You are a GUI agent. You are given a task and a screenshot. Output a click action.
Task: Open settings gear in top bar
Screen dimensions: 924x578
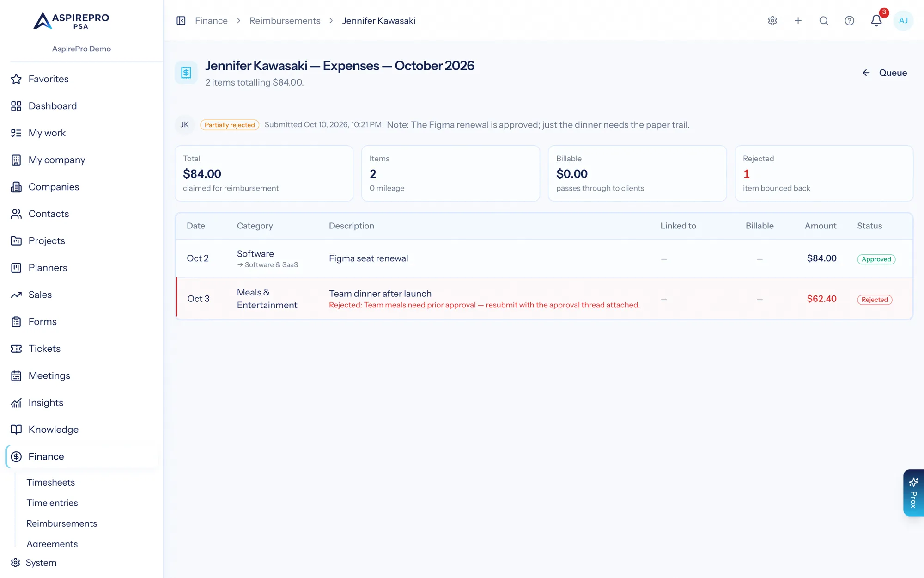(x=772, y=21)
